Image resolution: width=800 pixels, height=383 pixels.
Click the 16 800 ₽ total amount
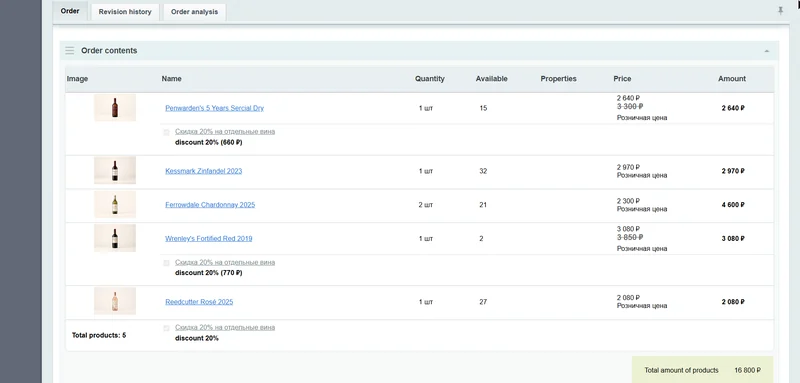(747, 370)
